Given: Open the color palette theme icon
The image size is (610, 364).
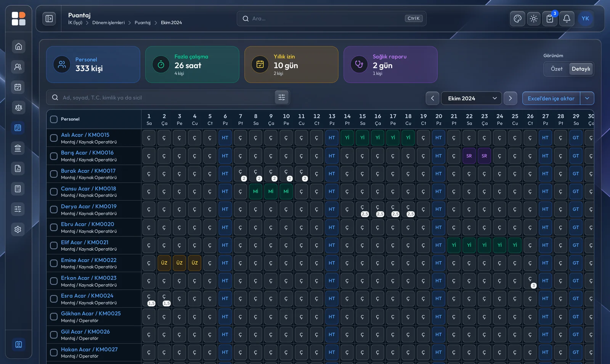Looking at the screenshot, I should 517,19.
